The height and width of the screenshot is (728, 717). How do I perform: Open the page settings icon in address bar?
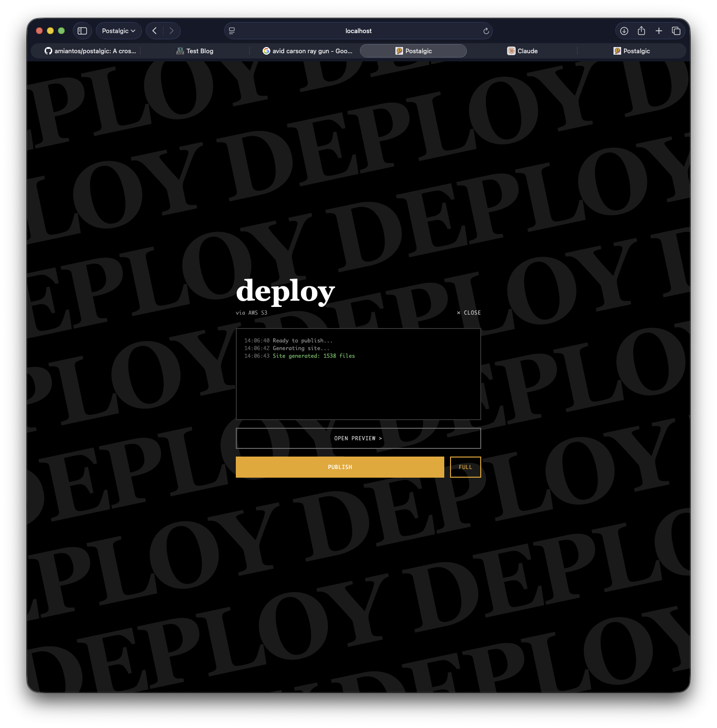click(x=232, y=31)
